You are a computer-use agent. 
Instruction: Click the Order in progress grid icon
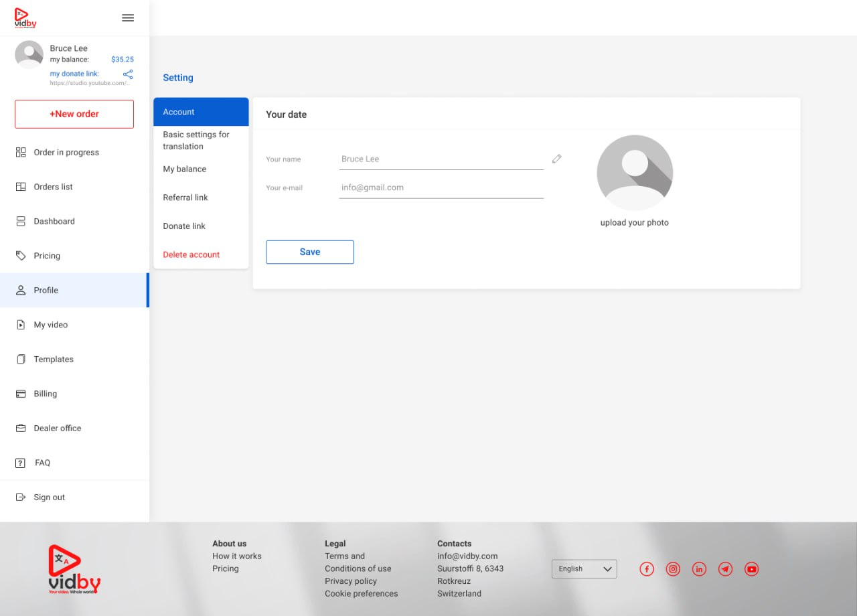coord(21,152)
